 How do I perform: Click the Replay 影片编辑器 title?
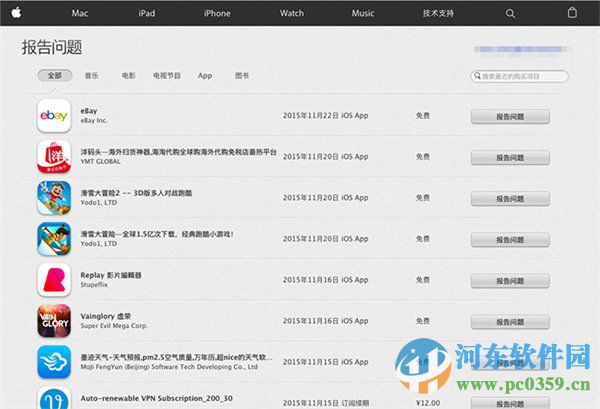pyautogui.click(x=111, y=275)
